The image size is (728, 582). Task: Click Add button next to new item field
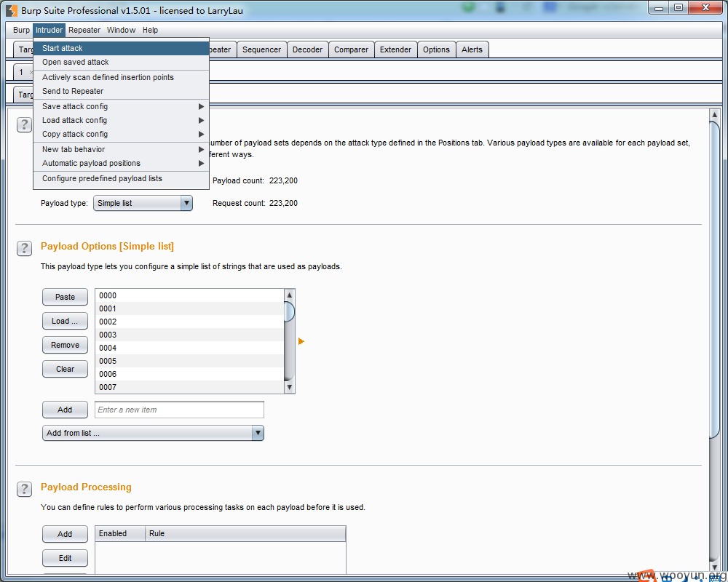click(x=65, y=410)
